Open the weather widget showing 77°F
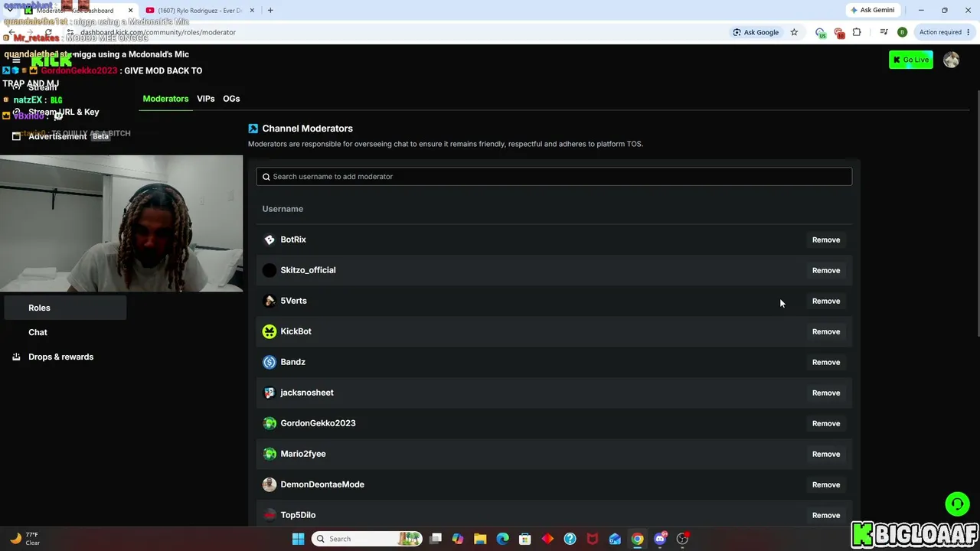 pos(24,539)
